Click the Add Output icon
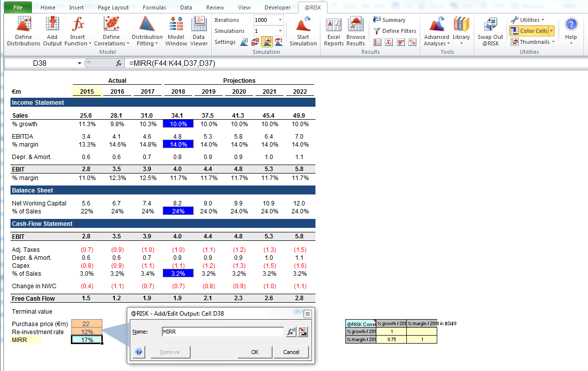The height and width of the screenshot is (371, 588). (x=52, y=31)
